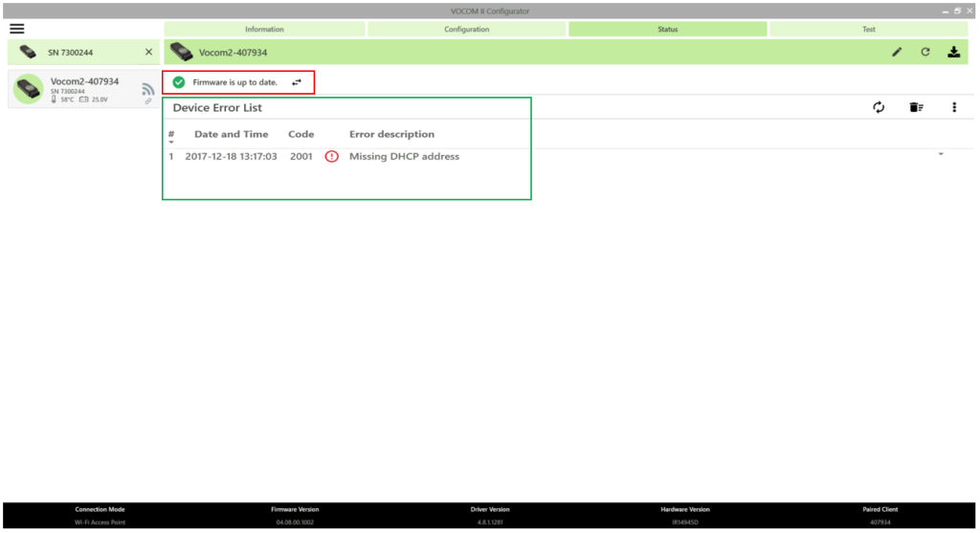
Task: Restore the VOCOM II Configurator window
Action: tap(957, 11)
